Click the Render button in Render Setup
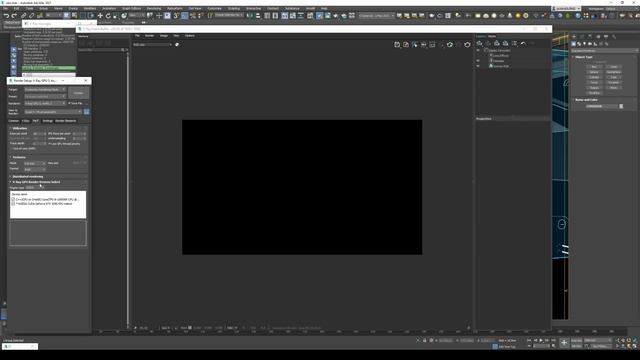 point(78,93)
